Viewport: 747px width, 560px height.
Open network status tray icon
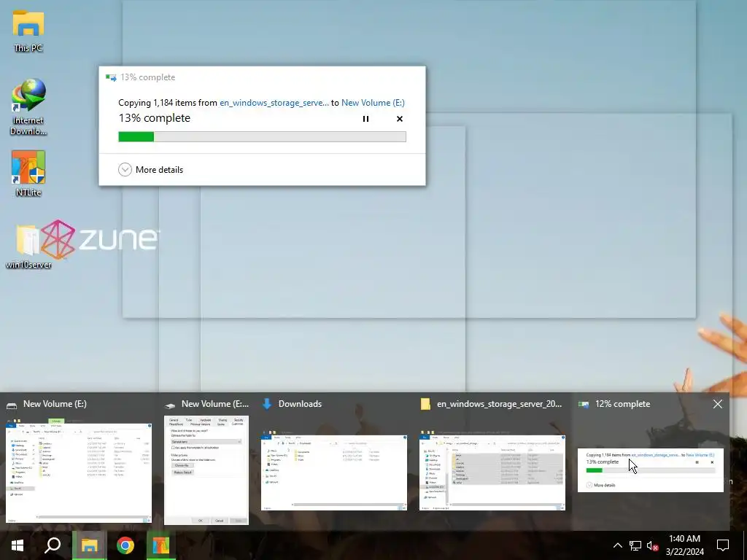[x=635, y=545]
